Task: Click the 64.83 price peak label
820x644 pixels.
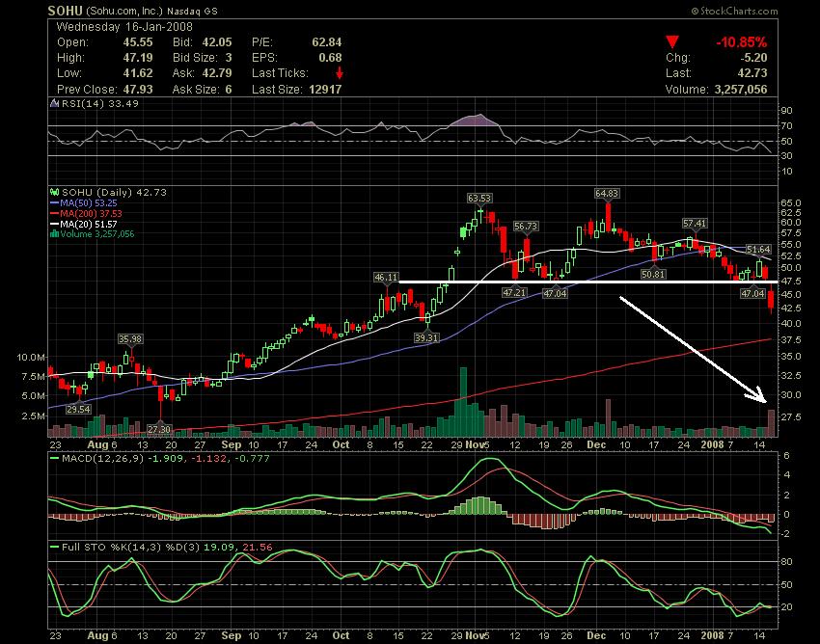Action: click(607, 194)
